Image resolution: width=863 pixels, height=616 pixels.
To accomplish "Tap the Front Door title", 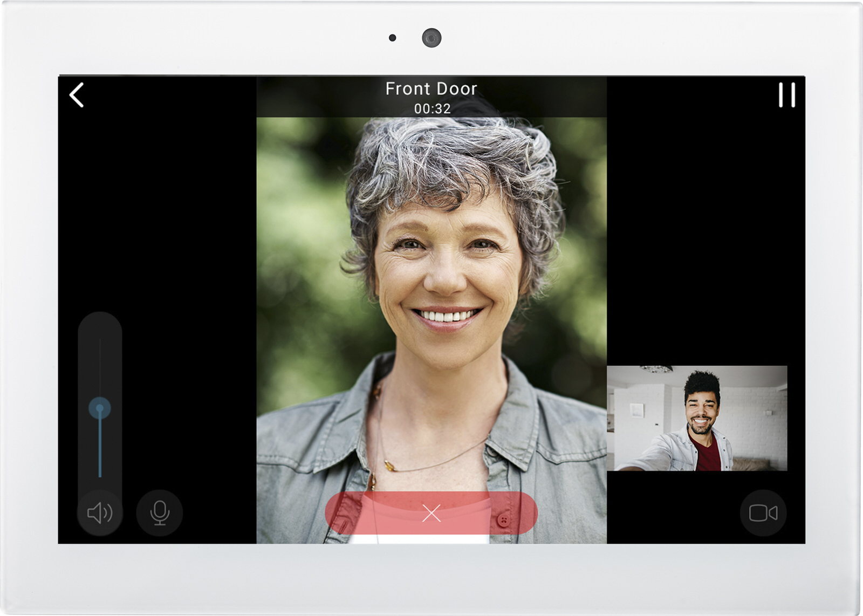I will point(432,88).
